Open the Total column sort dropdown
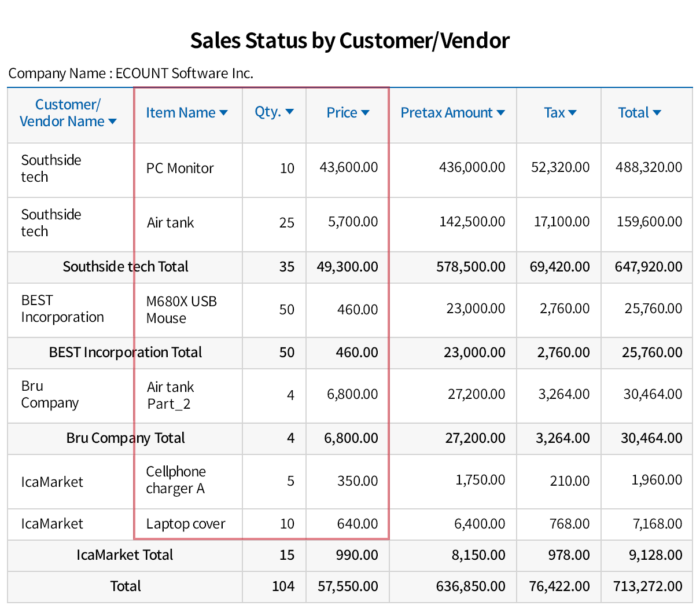The width and height of the screenshot is (700, 609). (x=655, y=113)
